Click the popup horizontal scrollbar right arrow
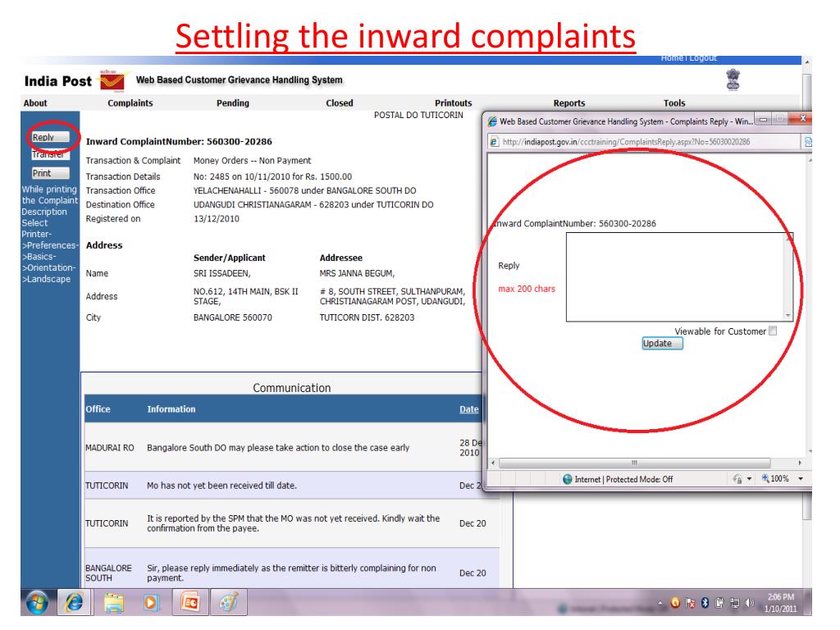The width and height of the screenshot is (840, 630). 800,463
